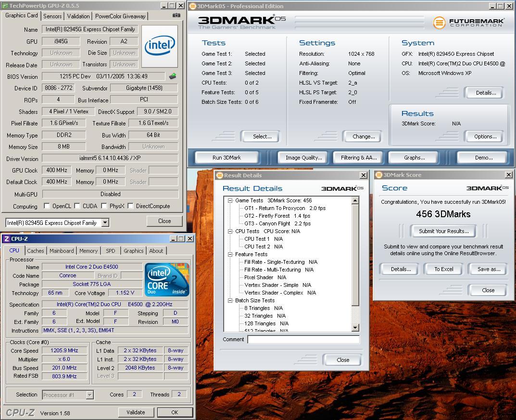The width and height of the screenshot is (516, 420).
Task: Open the PowerColor Giveaway tab
Action: pyautogui.click(x=120, y=16)
